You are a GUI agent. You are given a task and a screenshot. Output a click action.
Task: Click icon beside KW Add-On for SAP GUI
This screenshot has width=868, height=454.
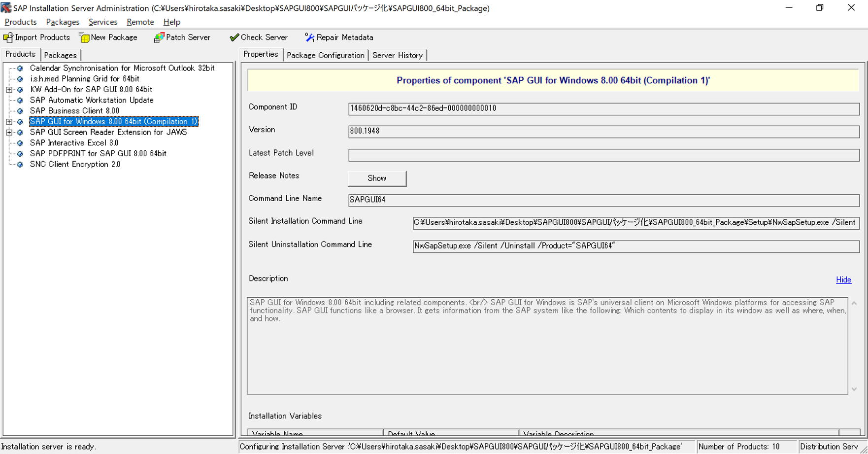[20, 90]
